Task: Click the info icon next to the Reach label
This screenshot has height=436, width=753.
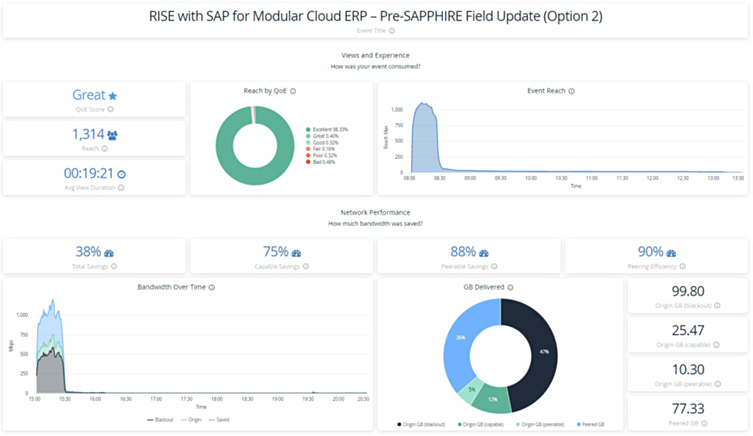Action: (x=105, y=149)
